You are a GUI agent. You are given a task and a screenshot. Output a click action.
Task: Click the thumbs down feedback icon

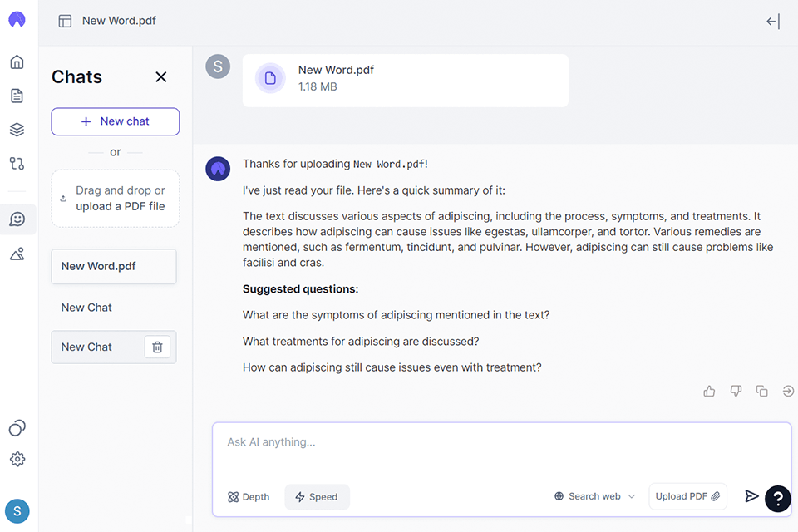[x=736, y=391]
